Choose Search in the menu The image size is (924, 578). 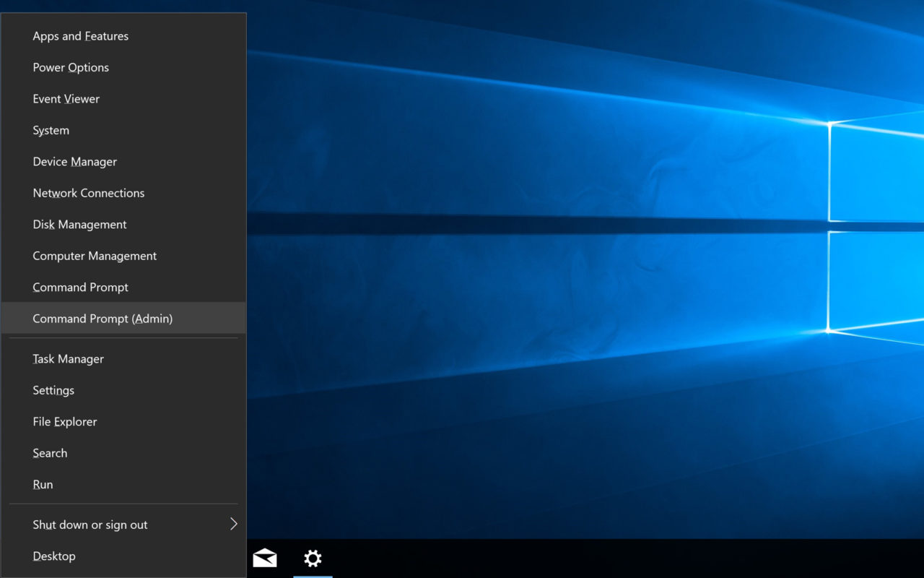coord(50,453)
